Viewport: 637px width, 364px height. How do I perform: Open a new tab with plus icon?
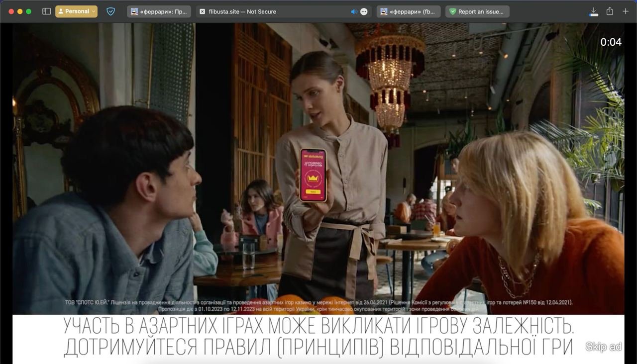626,11
